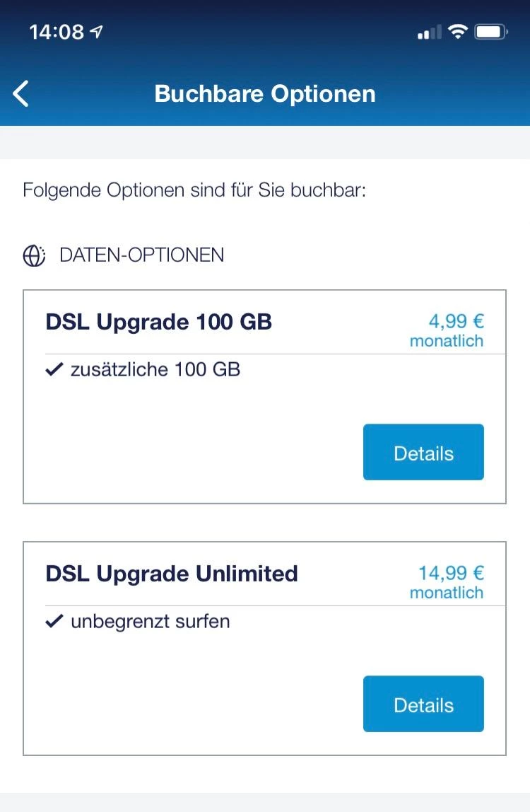The width and height of the screenshot is (530, 812).
Task: Tap the Wi-Fi status icon
Action: coord(458,32)
